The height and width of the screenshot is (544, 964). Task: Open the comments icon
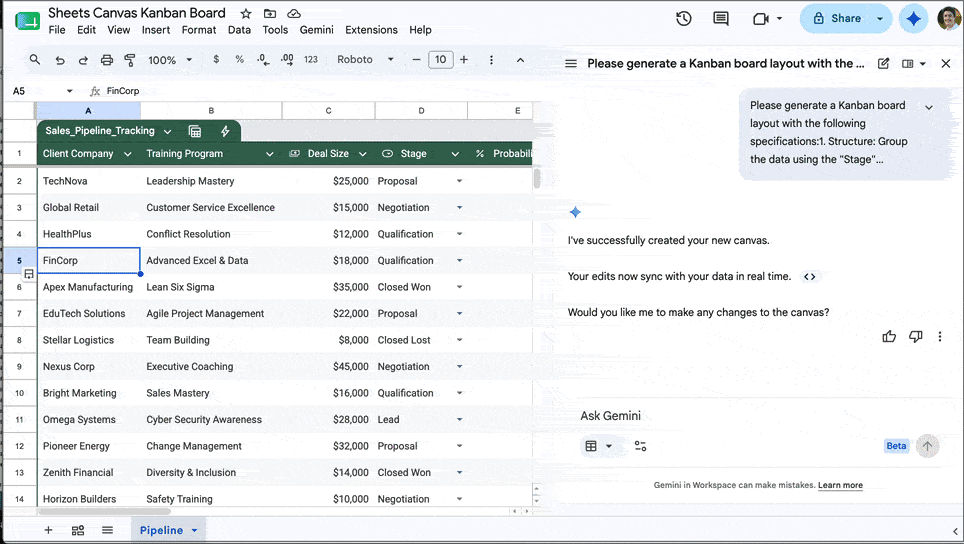tap(721, 18)
